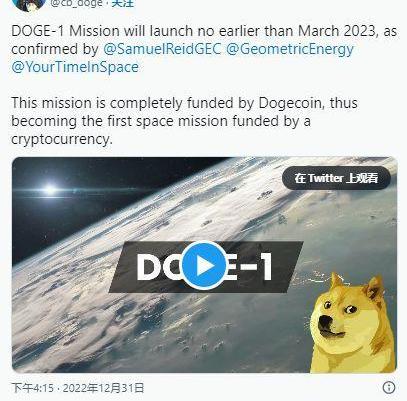Screen dimensions: 407x401
Task: Click the info icon below the video
Action: pyautogui.click(x=389, y=387)
